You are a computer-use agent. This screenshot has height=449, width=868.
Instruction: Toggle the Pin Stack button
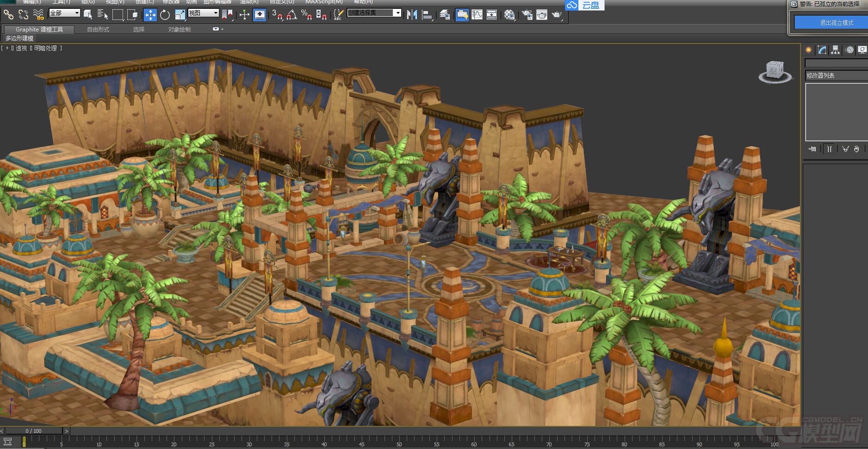click(812, 149)
